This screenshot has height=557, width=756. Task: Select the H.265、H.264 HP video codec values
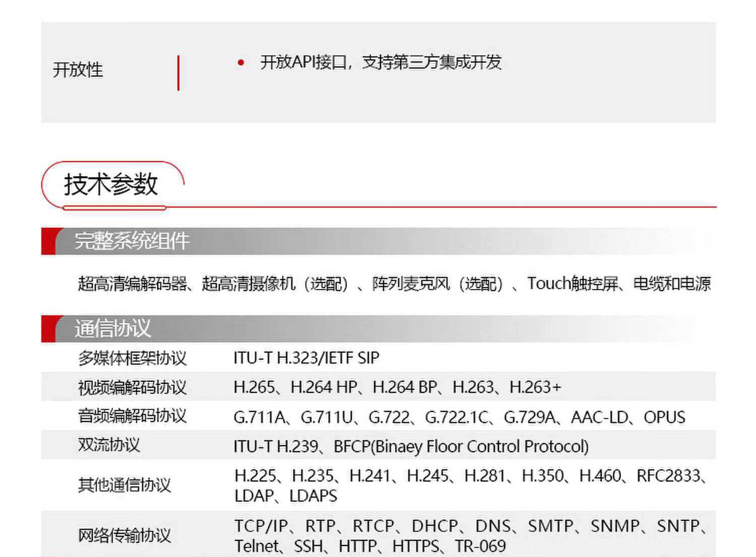tap(397, 387)
